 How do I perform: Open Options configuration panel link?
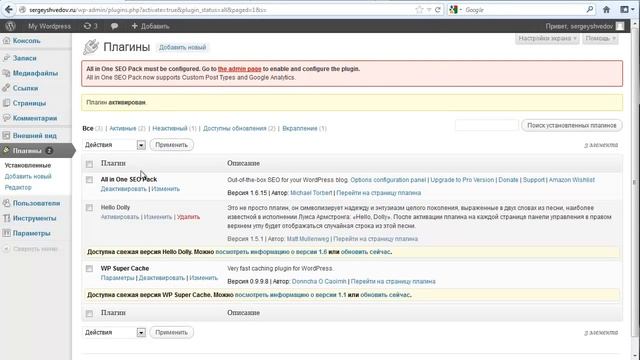[388, 180]
